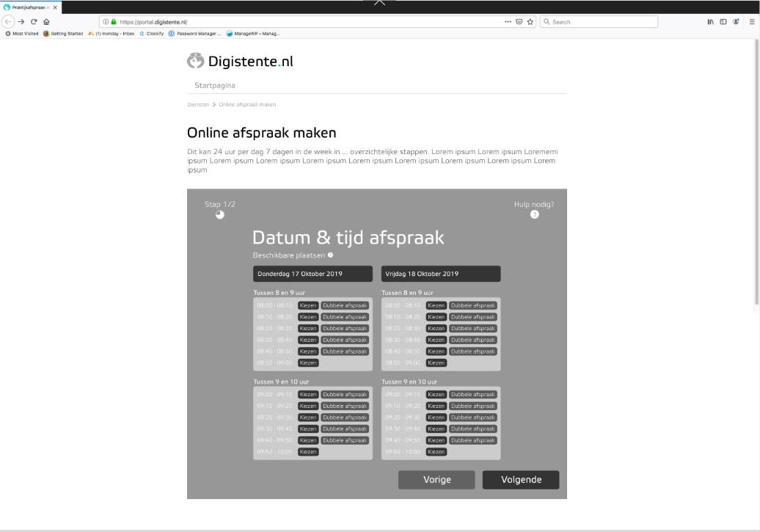Open the Startpagina menu item
This screenshot has height=532, width=760.
click(215, 86)
